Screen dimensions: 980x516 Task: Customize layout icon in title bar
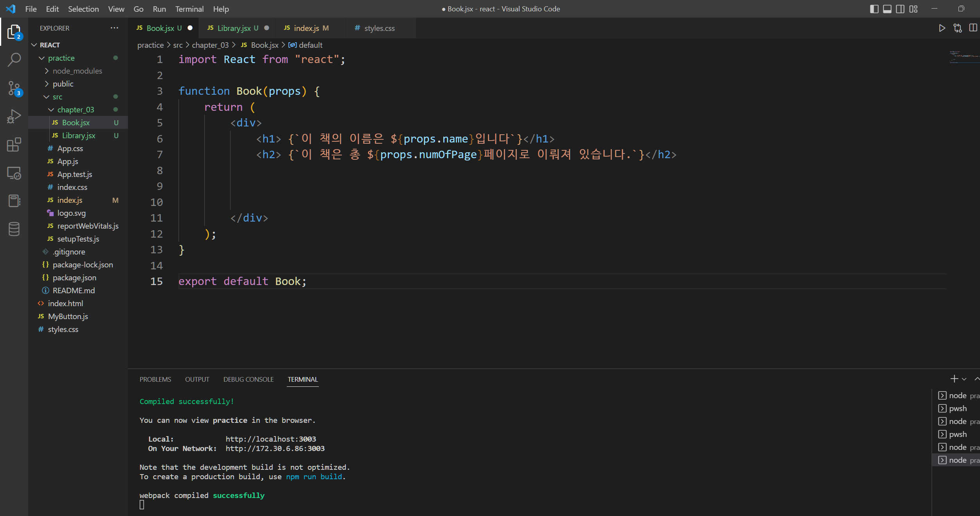(x=913, y=9)
